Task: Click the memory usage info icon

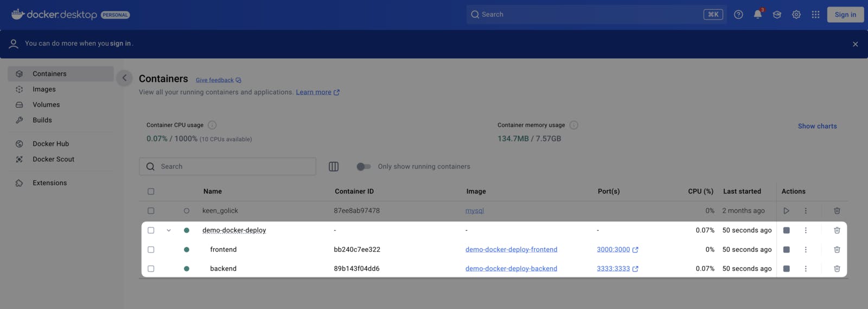Action: (x=574, y=125)
